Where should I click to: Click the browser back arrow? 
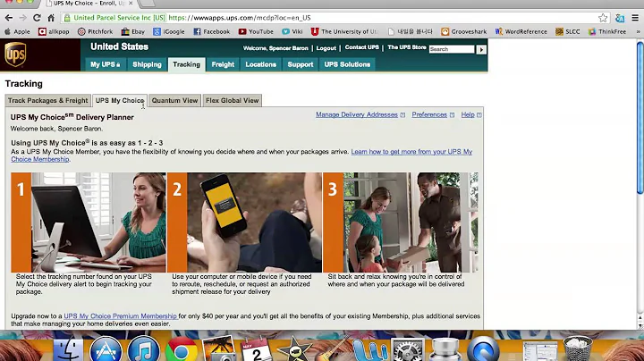pyautogui.click(x=9, y=18)
